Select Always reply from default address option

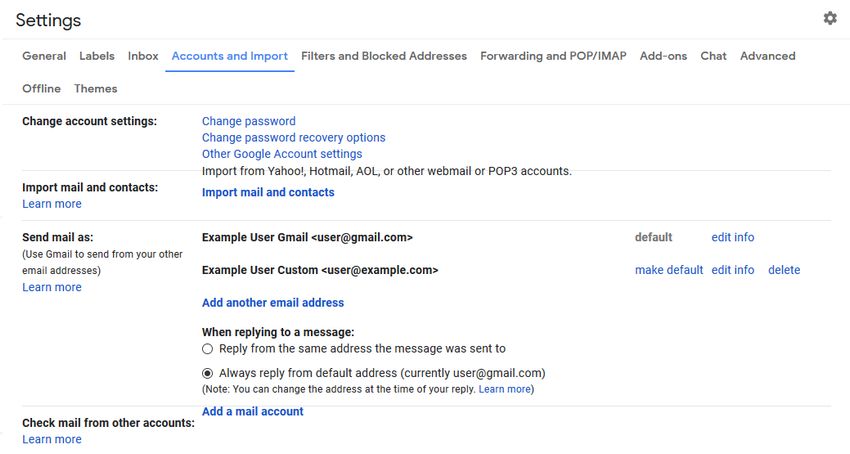coord(208,373)
